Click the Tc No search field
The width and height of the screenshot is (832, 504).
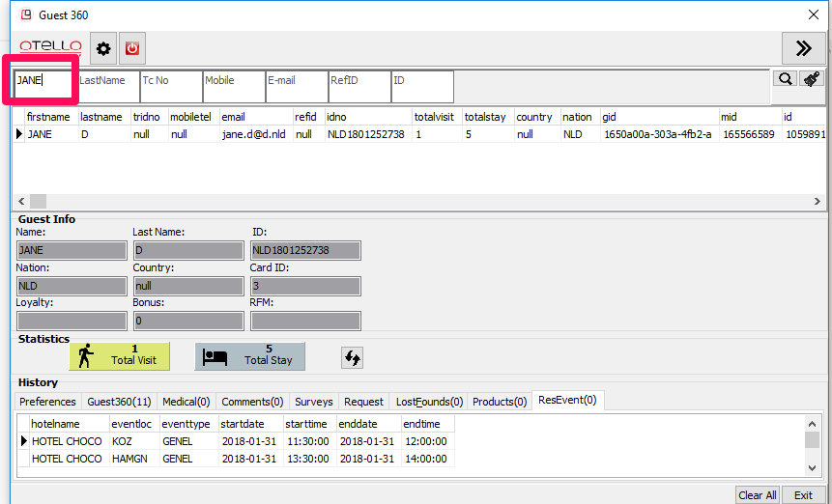click(x=171, y=86)
